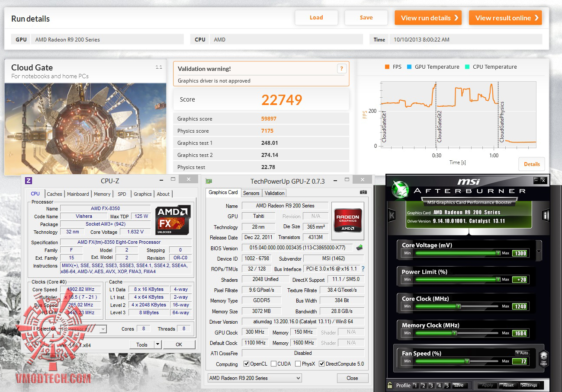Viewport: 562px width, 392px height.
Task: Click the GPU-Z title bar app icon
Action: (x=209, y=182)
